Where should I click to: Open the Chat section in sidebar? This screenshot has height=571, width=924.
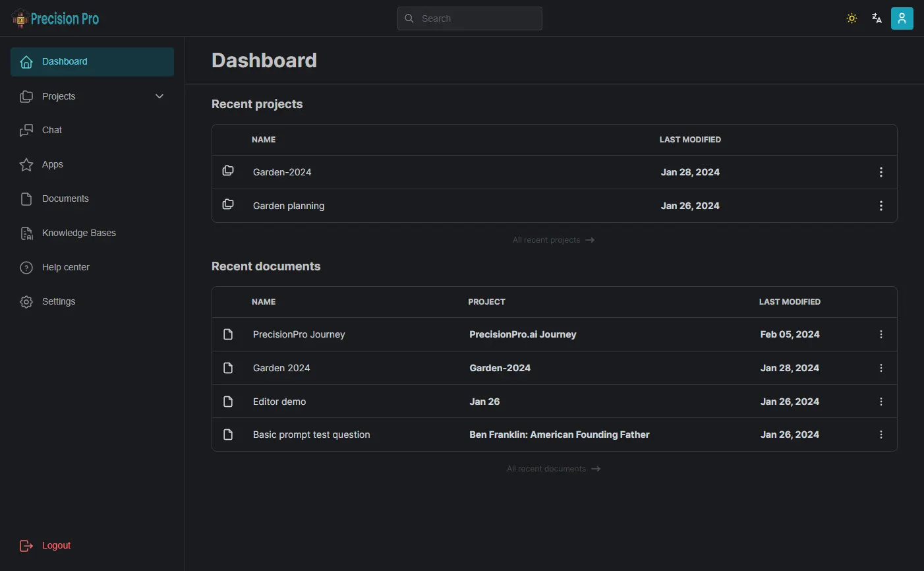(51, 131)
